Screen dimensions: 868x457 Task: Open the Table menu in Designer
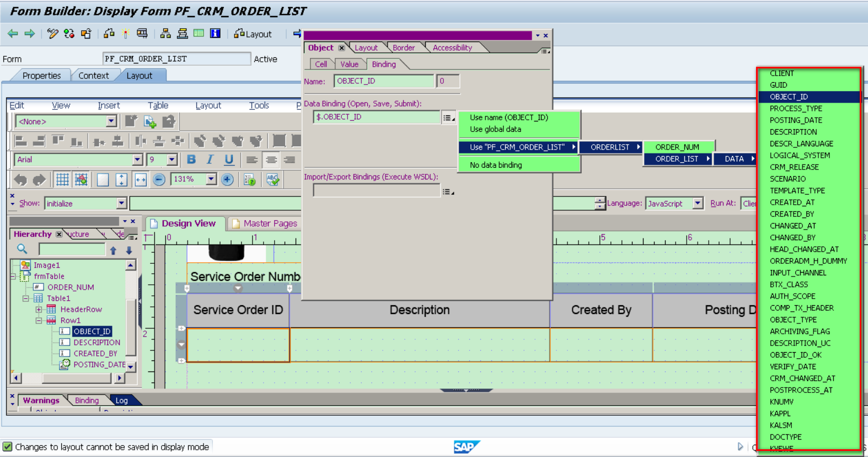[x=158, y=105]
